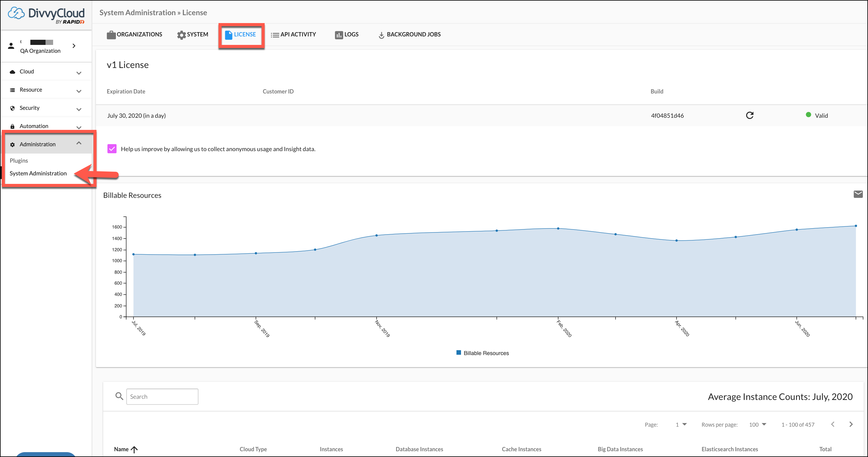The image size is (868, 457).
Task: Click the Resource list icon
Action: [x=12, y=90]
